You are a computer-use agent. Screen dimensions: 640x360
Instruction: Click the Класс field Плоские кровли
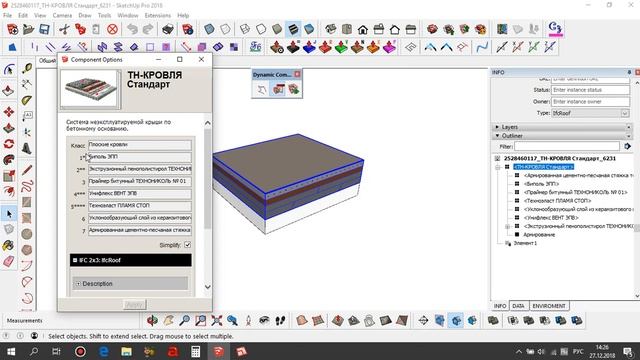tap(140, 144)
